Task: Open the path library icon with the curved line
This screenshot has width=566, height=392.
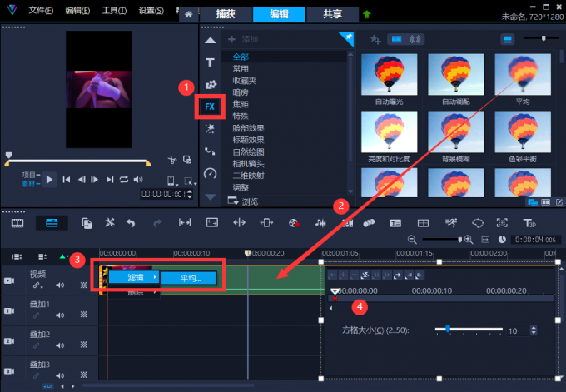Action: click(x=210, y=151)
